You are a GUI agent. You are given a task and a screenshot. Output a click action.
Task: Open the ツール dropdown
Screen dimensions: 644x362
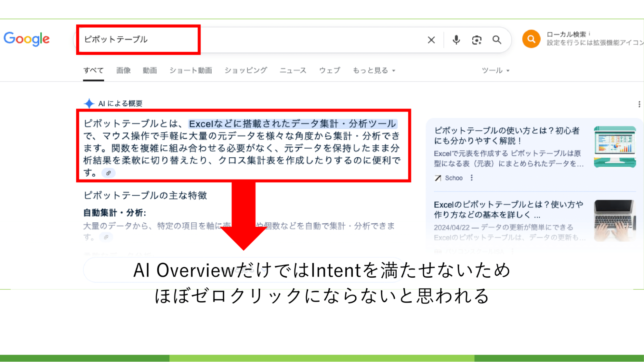coord(495,70)
